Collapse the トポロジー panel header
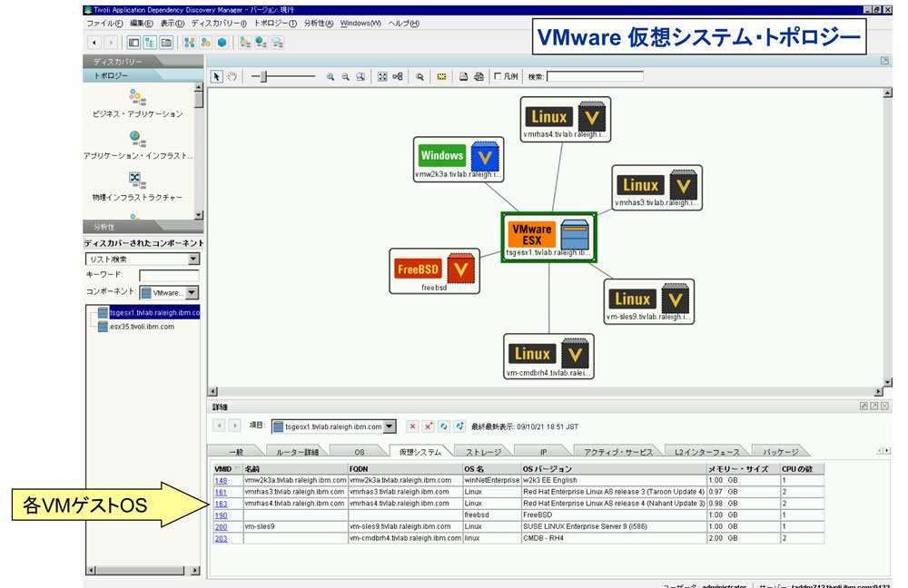Image resolution: width=908 pixels, height=588 pixels. (143, 75)
